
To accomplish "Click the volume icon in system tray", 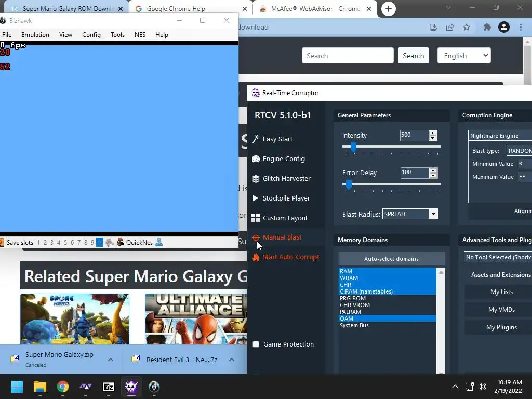I will pyautogui.click(x=482, y=387).
